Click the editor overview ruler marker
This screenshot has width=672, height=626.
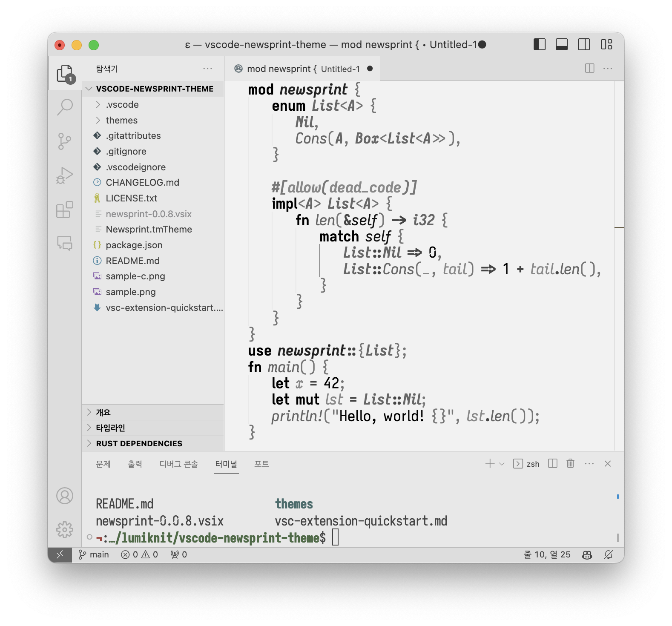(619, 227)
